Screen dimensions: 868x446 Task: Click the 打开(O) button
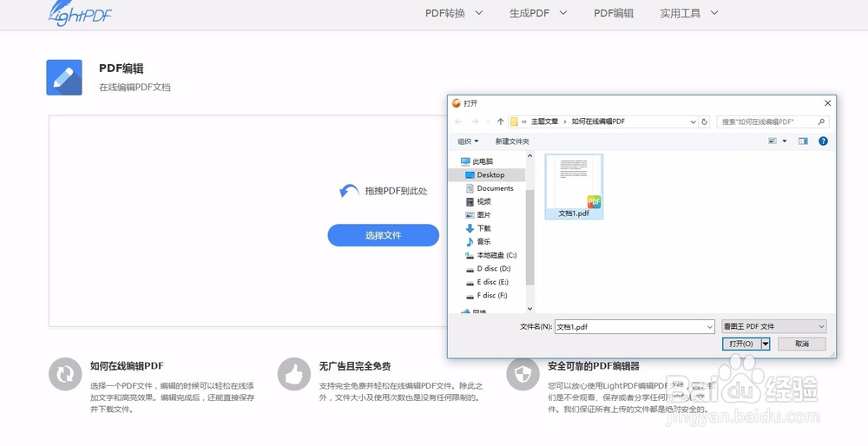point(741,344)
